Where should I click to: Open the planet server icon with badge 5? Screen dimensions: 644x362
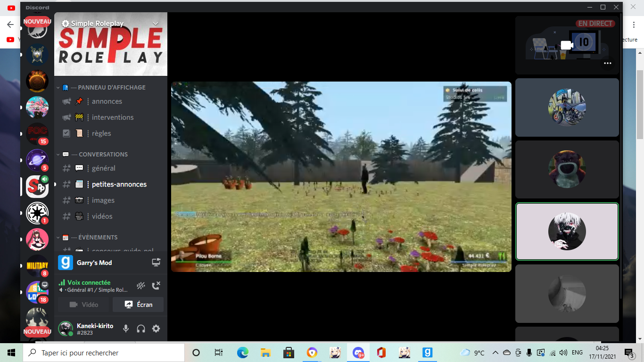[x=37, y=160]
